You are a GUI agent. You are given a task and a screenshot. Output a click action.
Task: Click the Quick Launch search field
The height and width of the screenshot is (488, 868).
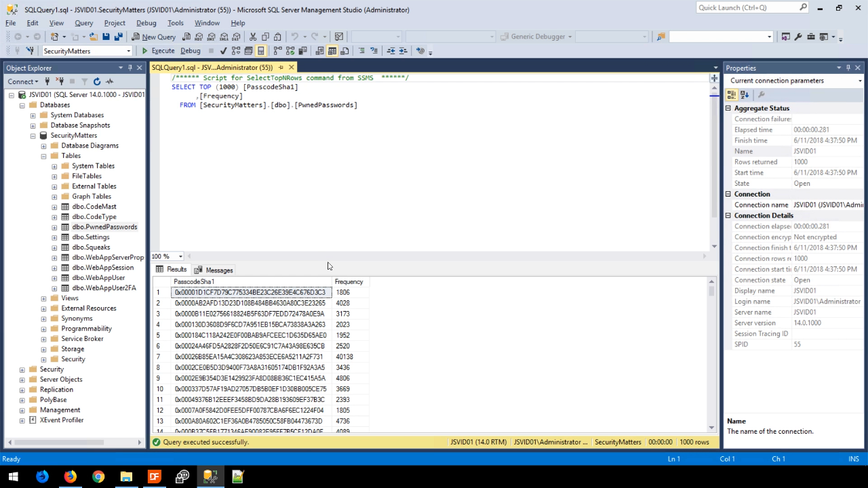747,7
